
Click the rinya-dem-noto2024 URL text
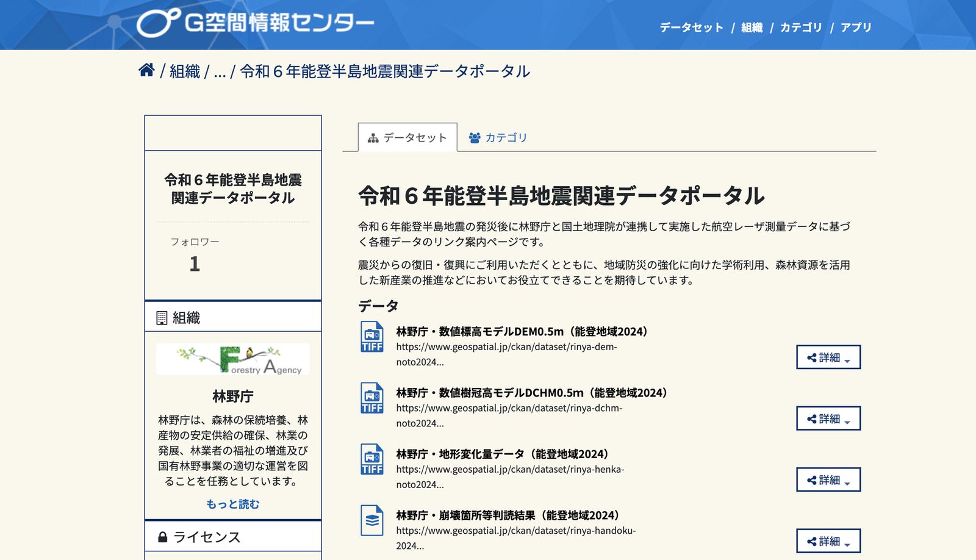(506, 354)
